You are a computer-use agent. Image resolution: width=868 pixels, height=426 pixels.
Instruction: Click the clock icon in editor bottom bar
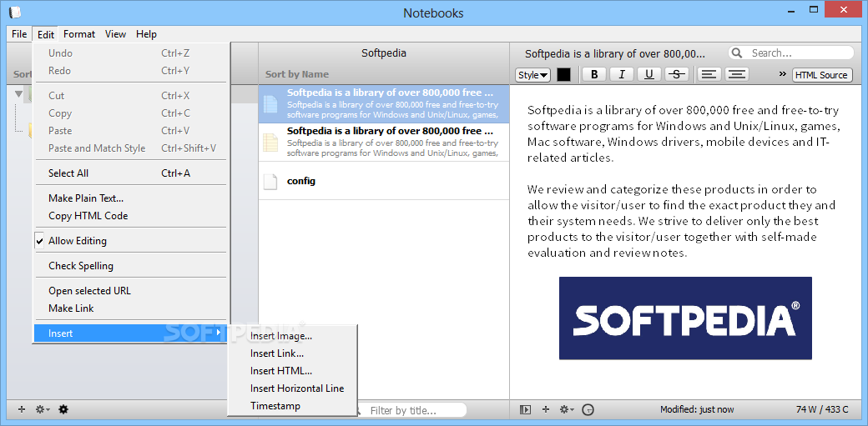pos(588,410)
